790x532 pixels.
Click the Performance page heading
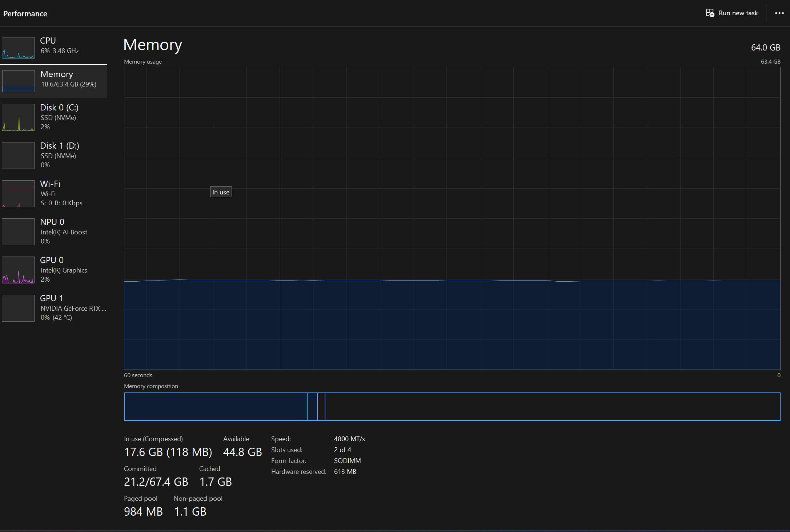(25, 14)
